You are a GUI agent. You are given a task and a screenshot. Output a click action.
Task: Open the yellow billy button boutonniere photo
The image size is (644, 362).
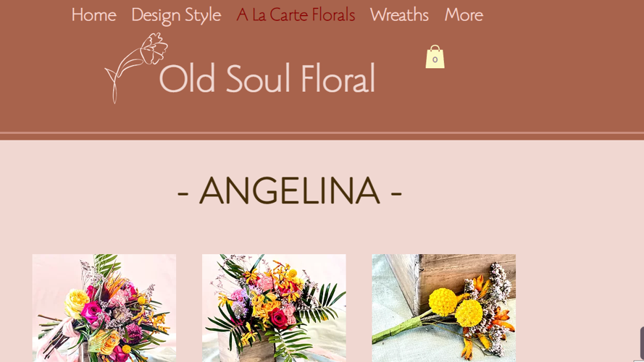pos(444,308)
